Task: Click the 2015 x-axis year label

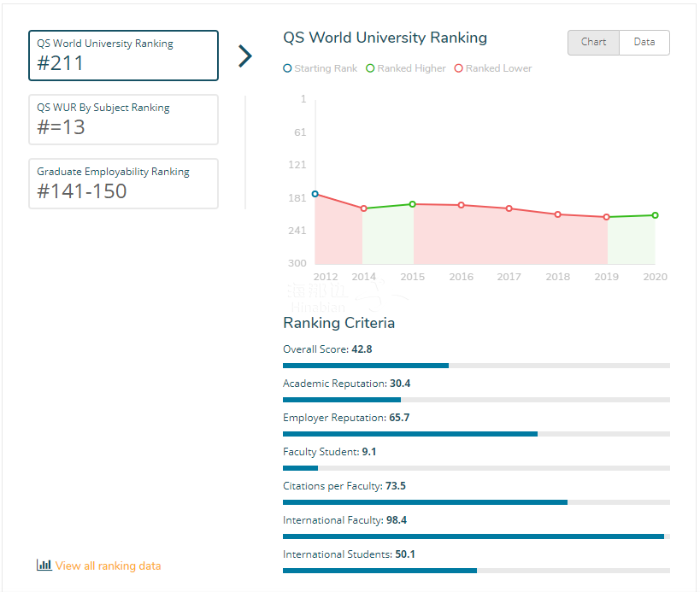Action: coord(413,277)
